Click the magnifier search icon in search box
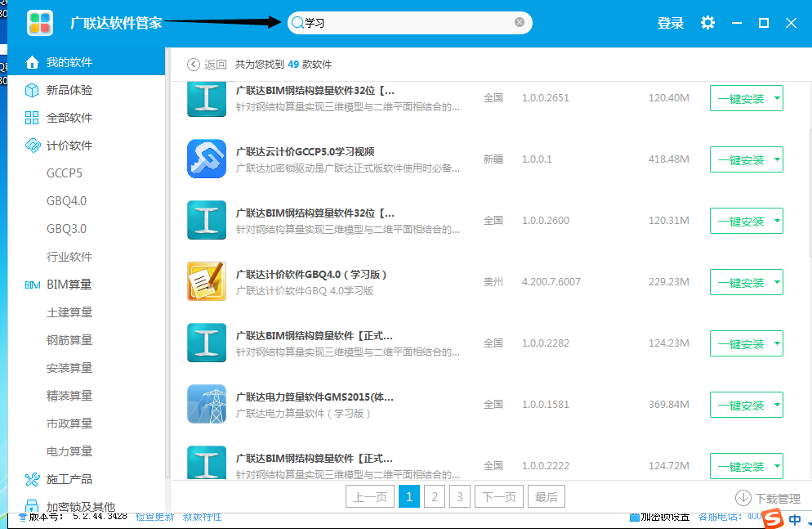Screen dimensions: 812x529 297,23
